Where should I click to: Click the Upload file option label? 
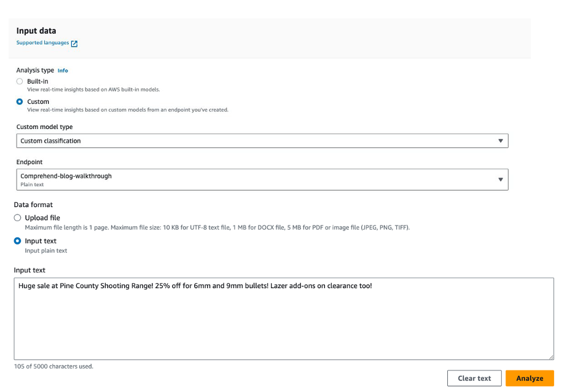click(x=42, y=218)
